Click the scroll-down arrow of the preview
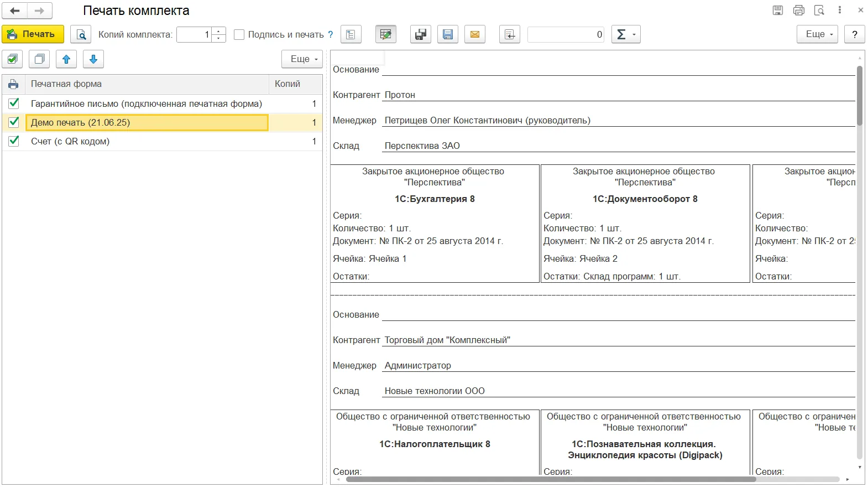868x487 pixels. (x=860, y=468)
